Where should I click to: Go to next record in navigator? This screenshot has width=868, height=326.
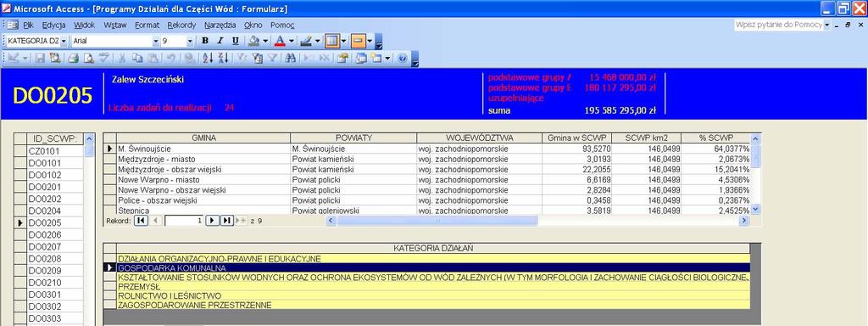[x=212, y=220]
